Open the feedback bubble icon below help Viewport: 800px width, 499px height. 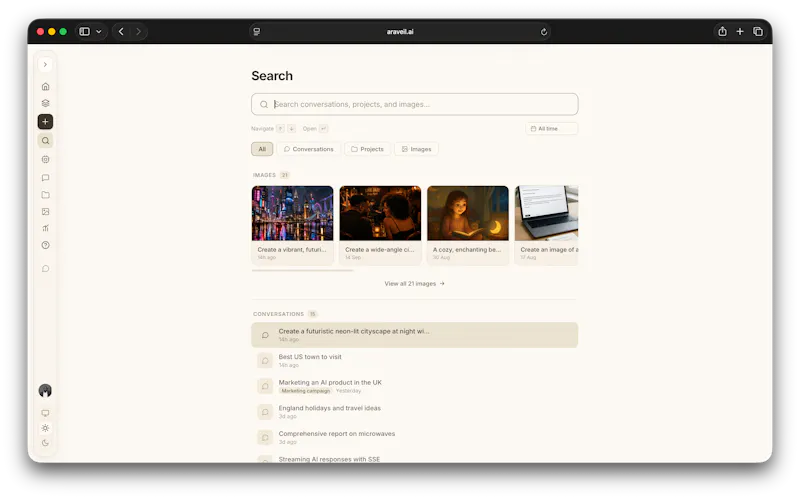(45, 268)
